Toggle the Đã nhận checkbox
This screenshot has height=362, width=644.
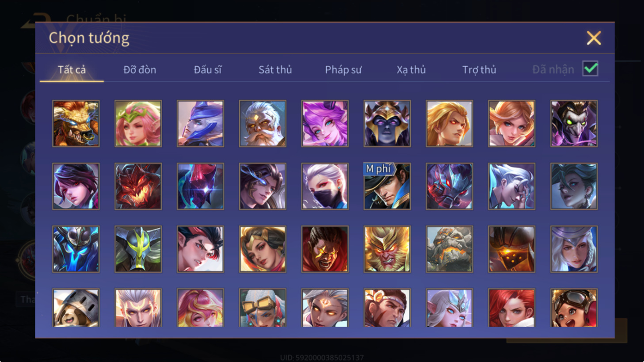click(591, 69)
